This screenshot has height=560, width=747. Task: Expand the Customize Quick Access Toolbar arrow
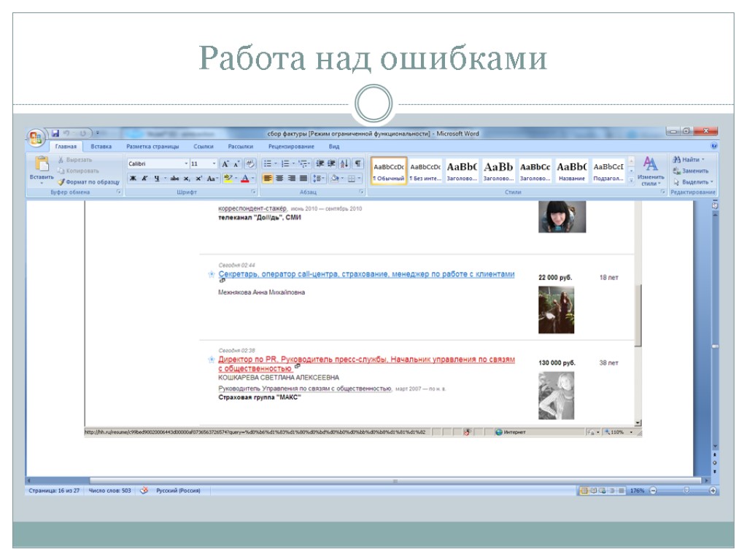point(97,133)
